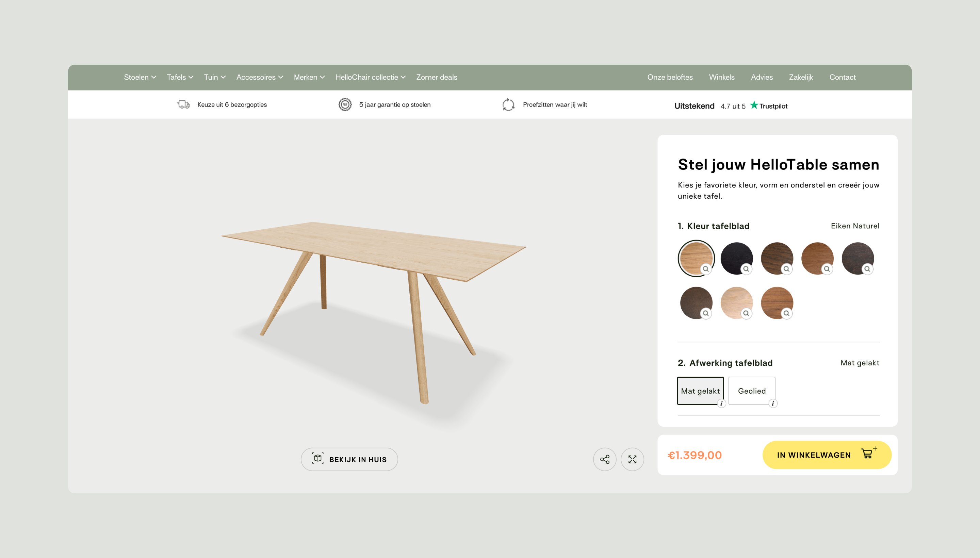Click the share icon button

(604, 459)
